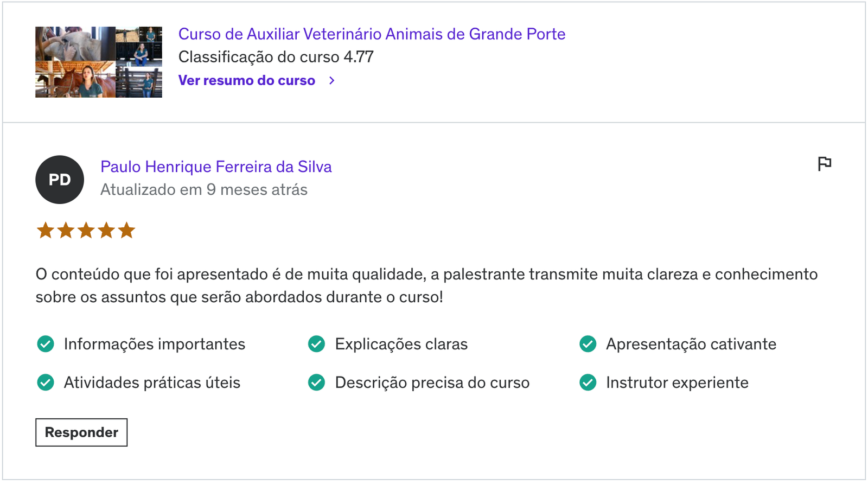Image resolution: width=868 pixels, height=484 pixels.
Task: Click the report flag icon
Action: click(x=824, y=163)
